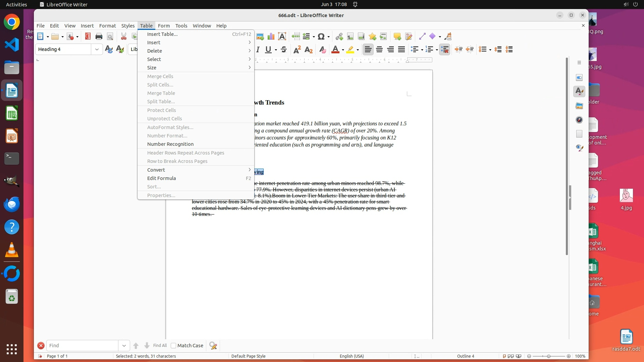Choose Insert Table... from the menu
Image resolution: width=644 pixels, height=362 pixels.
pyautogui.click(x=162, y=34)
